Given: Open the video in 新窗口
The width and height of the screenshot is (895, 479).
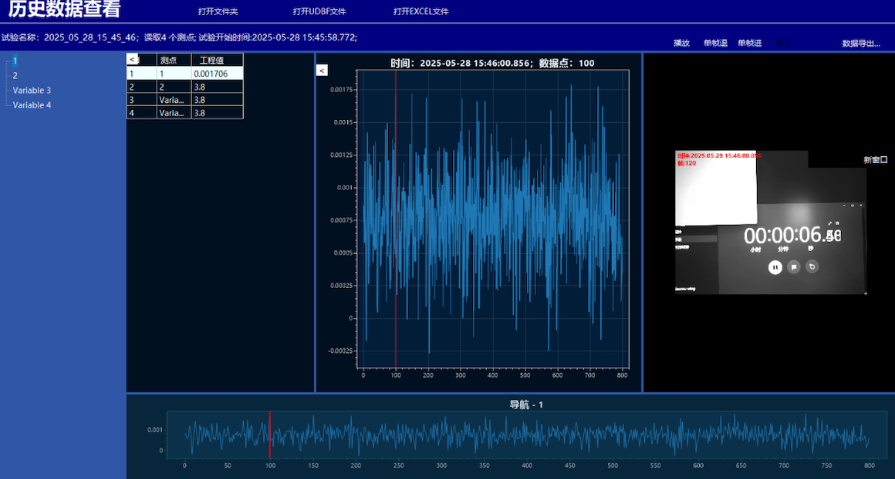Looking at the screenshot, I should tap(875, 160).
